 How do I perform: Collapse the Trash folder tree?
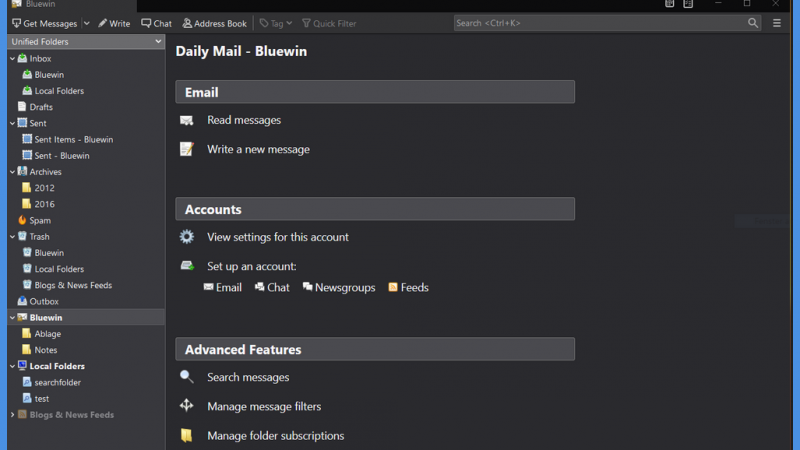[12, 237]
